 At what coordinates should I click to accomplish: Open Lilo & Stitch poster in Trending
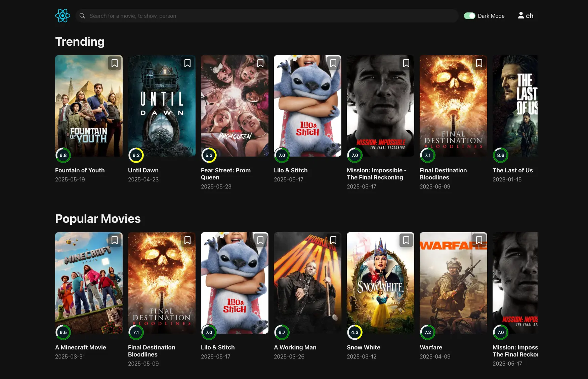(307, 106)
